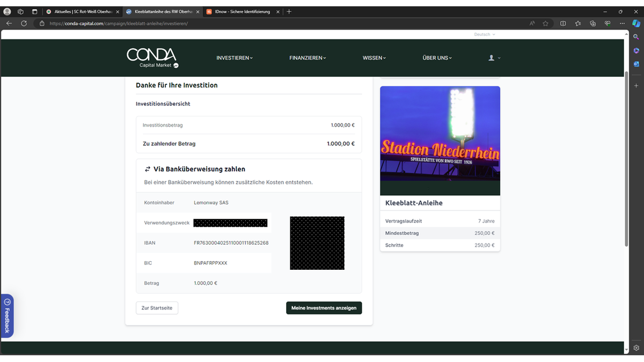
Task: Click the Investitionsübersicht subheading
Action: pyautogui.click(x=163, y=104)
